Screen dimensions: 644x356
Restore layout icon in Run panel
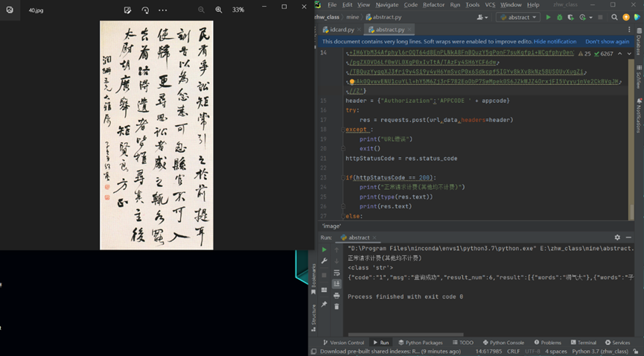click(x=324, y=290)
